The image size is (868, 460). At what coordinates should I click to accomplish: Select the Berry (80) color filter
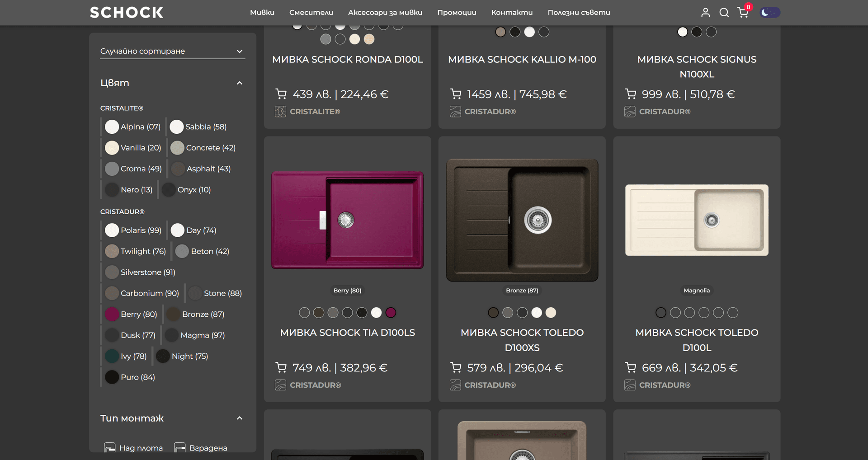coord(131,314)
